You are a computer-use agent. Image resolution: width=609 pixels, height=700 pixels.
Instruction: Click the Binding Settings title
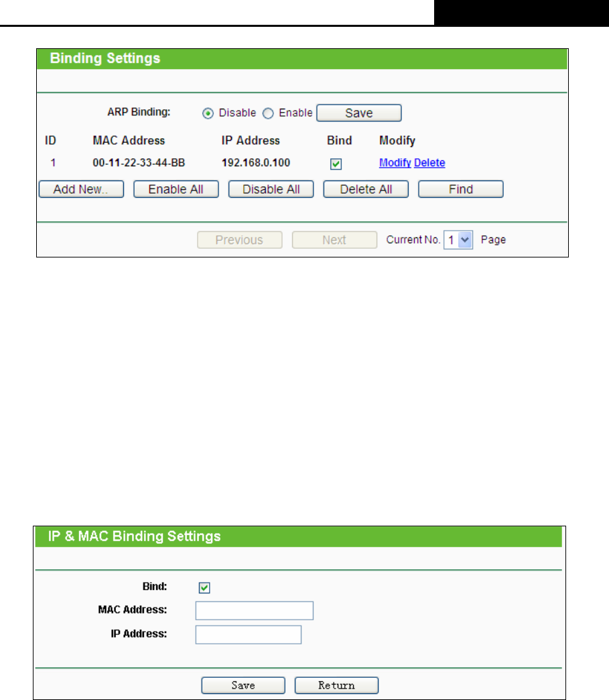coord(105,58)
